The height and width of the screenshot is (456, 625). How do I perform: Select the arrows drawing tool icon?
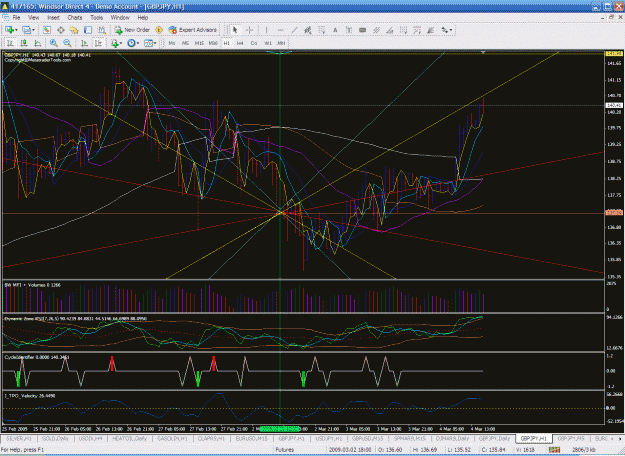444,30
